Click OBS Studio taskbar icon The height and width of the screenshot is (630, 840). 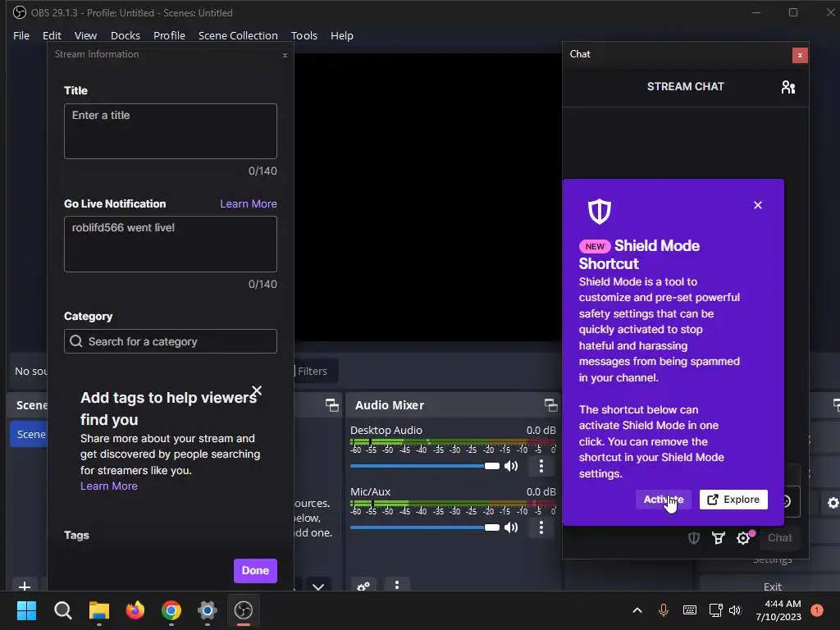244,610
